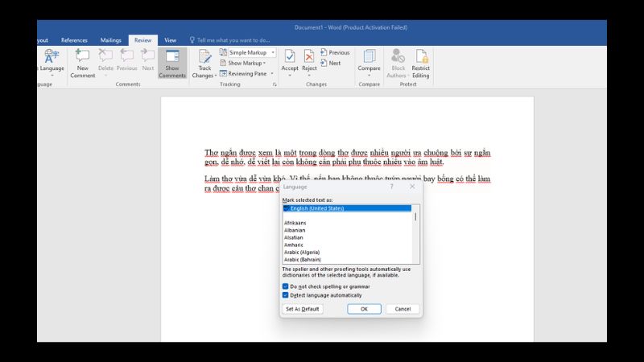Open the References tab
Viewport: 644px width, 362px height.
point(74,39)
